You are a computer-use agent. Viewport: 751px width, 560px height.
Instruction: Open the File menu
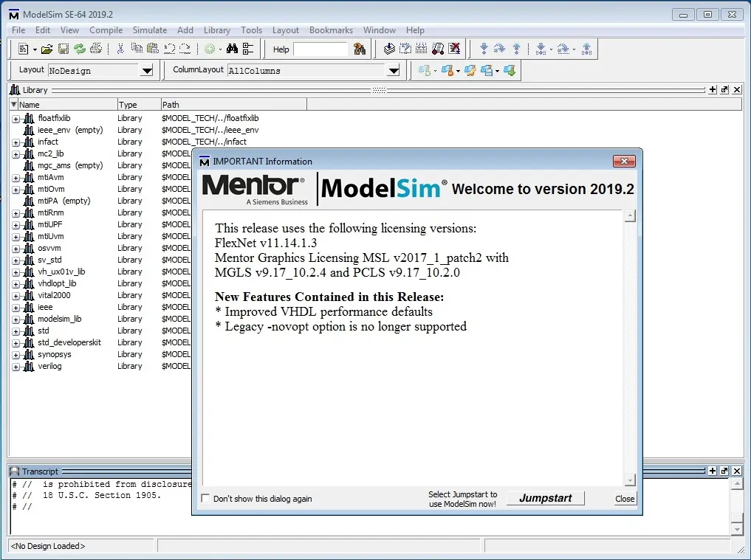pyautogui.click(x=18, y=30)
